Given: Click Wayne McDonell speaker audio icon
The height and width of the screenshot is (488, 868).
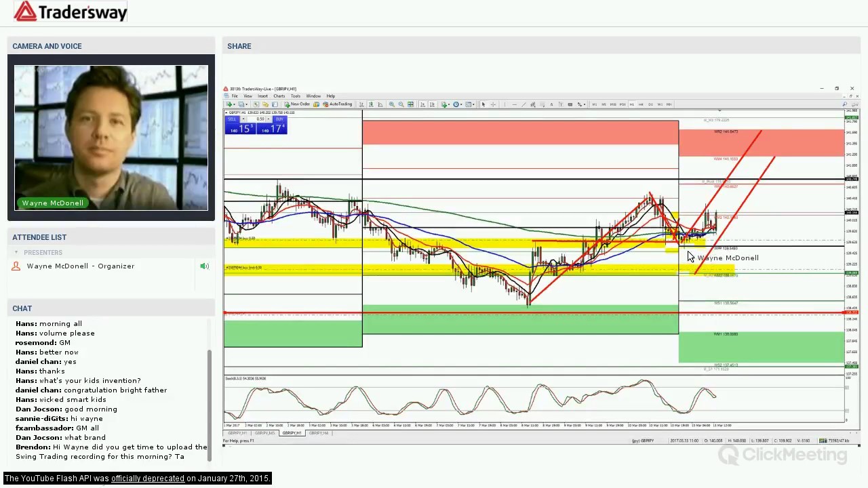Looking at the screenshot, I should [x=204, y=266].
